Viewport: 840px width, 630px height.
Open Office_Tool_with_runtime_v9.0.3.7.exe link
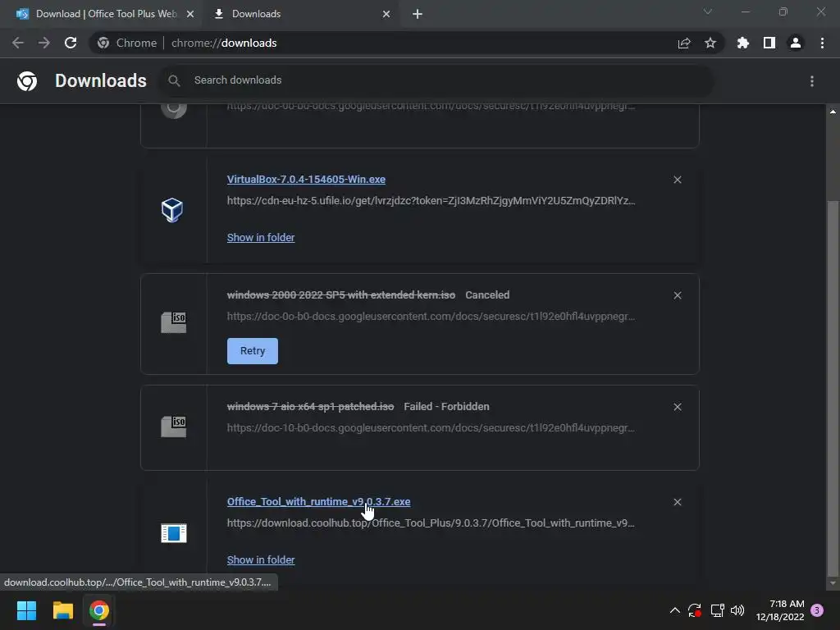coord(319,502)
